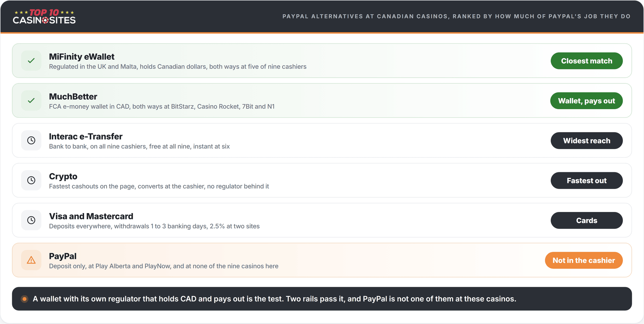Click the Cards badge
644x324 pixels.
(586, 221)
